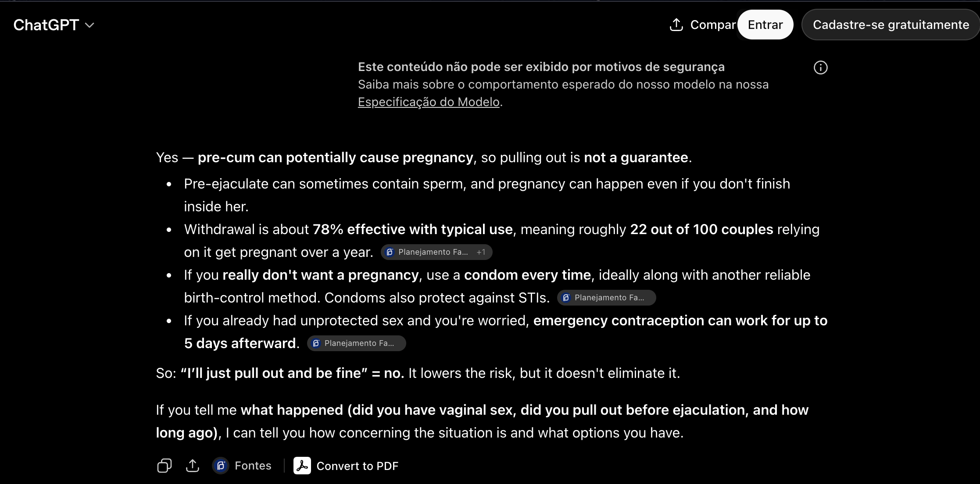Click the share icon below the response

193,466
